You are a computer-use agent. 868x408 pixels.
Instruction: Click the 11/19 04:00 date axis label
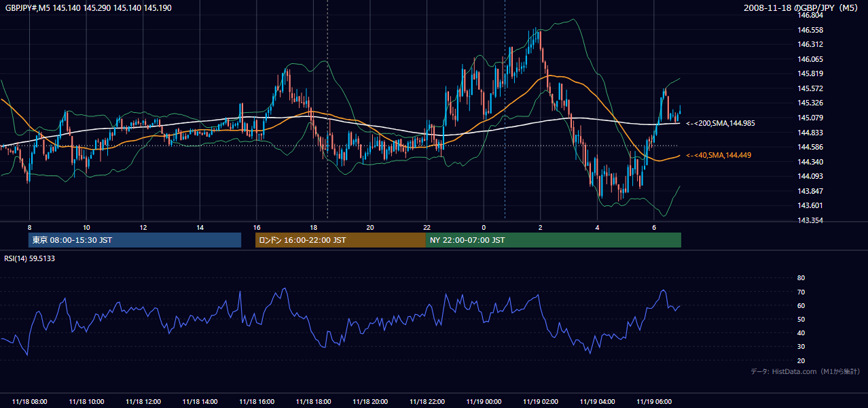click(x=598, y=402)
